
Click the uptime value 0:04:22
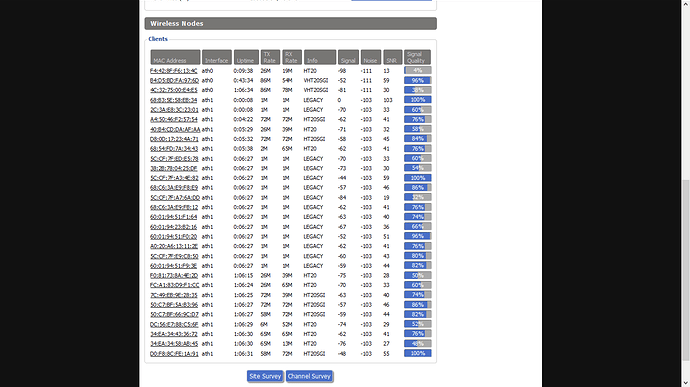(243, 119)
